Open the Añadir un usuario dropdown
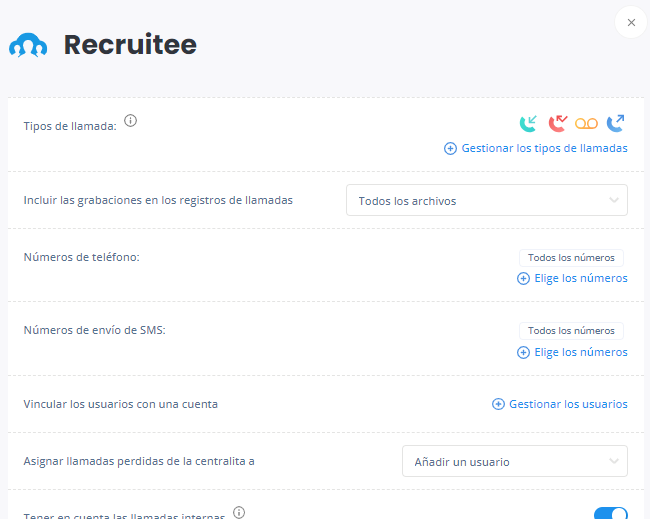Viewport: 650px width, 519px height. click(514, 461)
